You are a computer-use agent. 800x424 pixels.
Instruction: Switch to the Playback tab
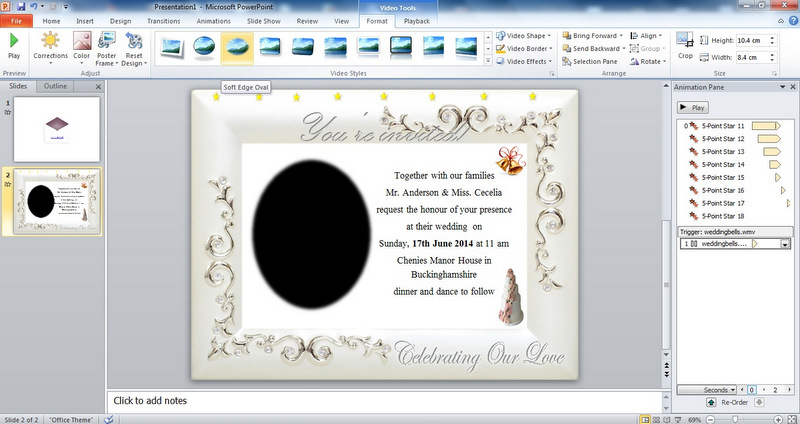416,21
